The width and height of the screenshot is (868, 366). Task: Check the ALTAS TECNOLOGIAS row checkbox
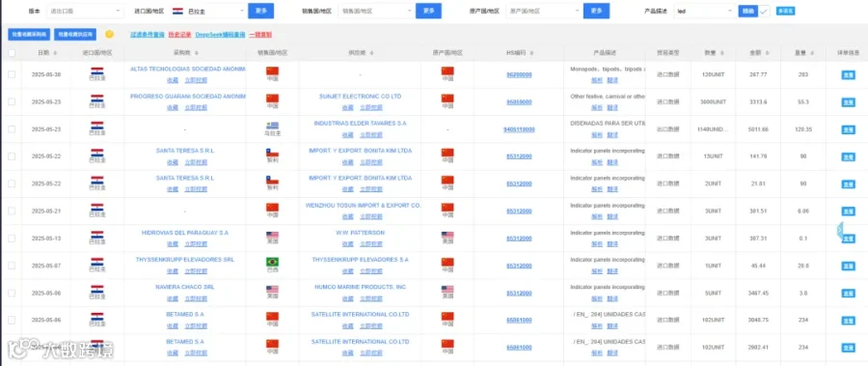click(x=12, y=74)
